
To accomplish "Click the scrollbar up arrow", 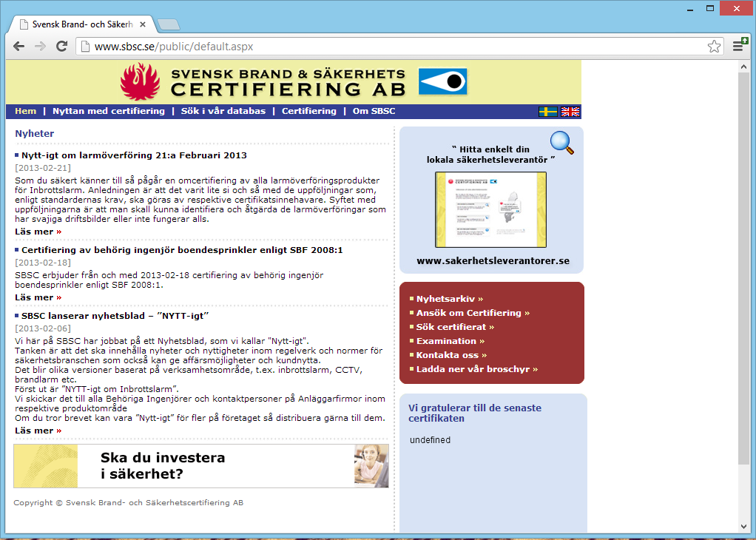I will point(743,67).
